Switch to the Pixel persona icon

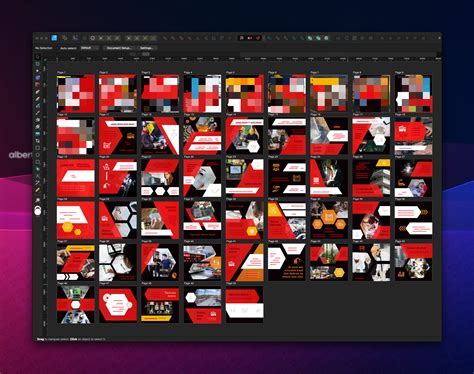click(x=65, y=38)
